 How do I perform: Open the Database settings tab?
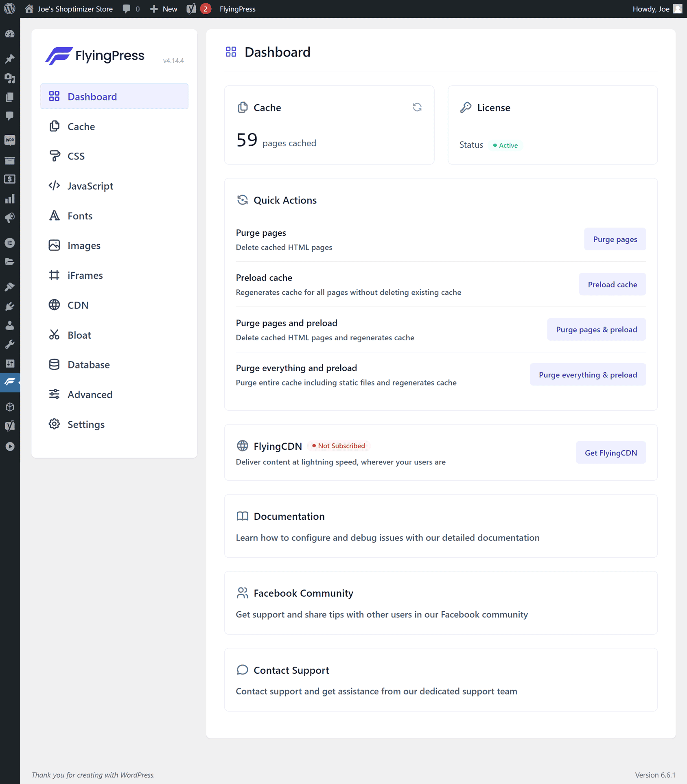pos(114,365)
